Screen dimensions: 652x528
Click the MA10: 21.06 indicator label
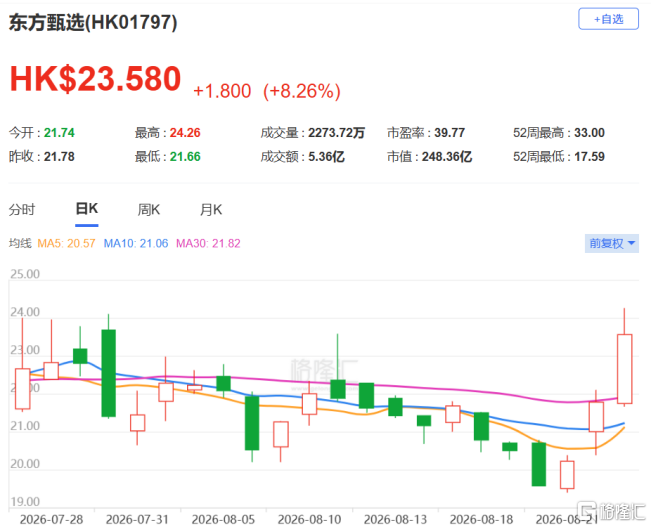pos(136,243)
